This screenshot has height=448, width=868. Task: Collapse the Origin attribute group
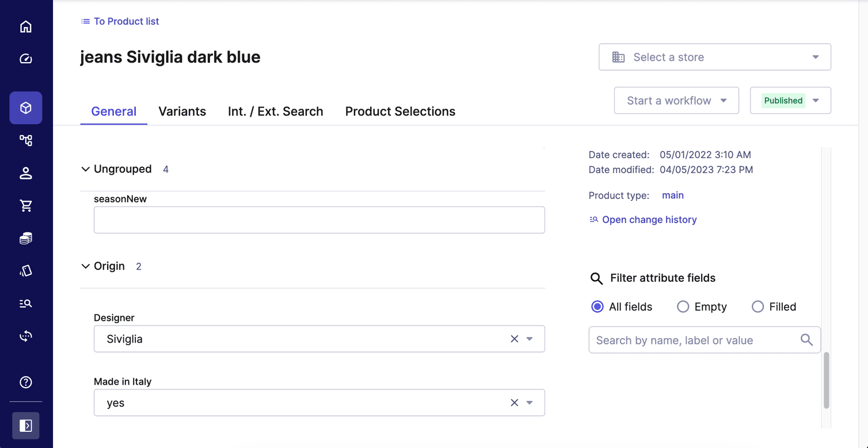[85, 266]
